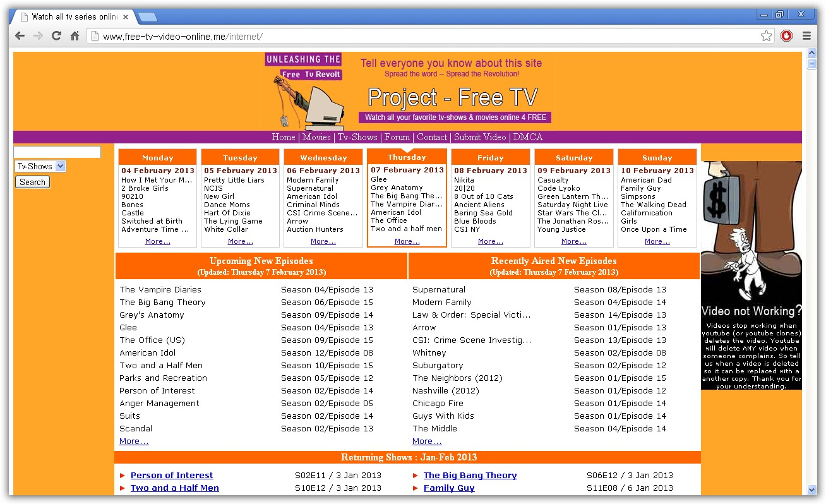Image resolution: width=826 pixels, height=504 pixels.
Task: Click the red arrow beside Person of Interest
Action: pos(123,476)
